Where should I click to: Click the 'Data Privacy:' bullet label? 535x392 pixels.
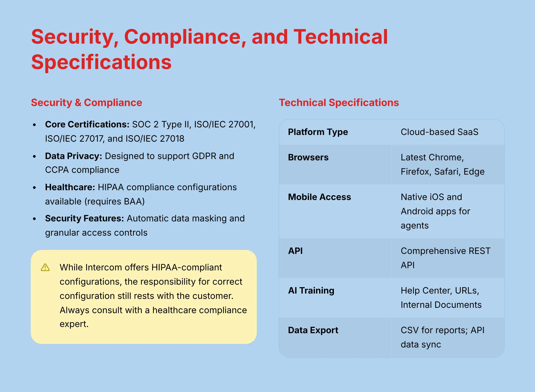[74, 156]
